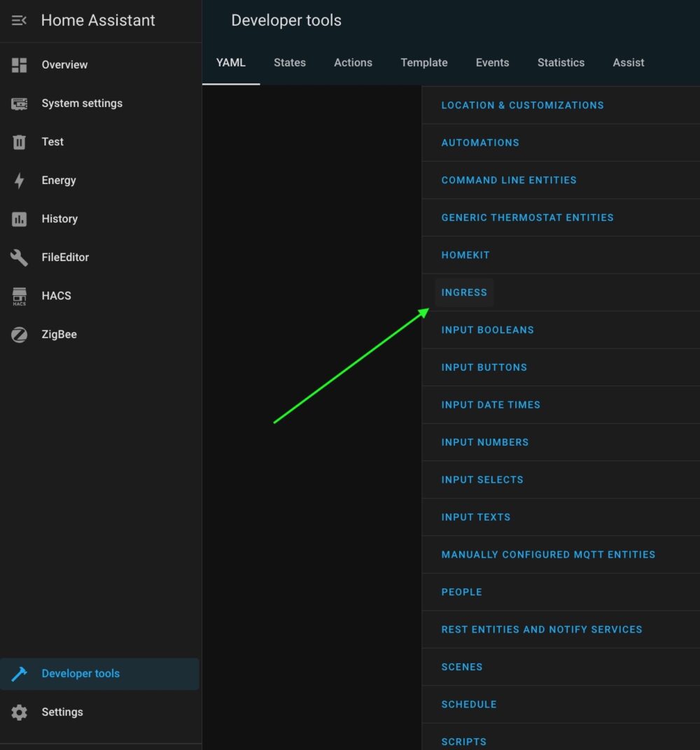Viewport: 700px width, 750px height.
Task: Open the HACS sidebar icon
Action: (19, 295)
